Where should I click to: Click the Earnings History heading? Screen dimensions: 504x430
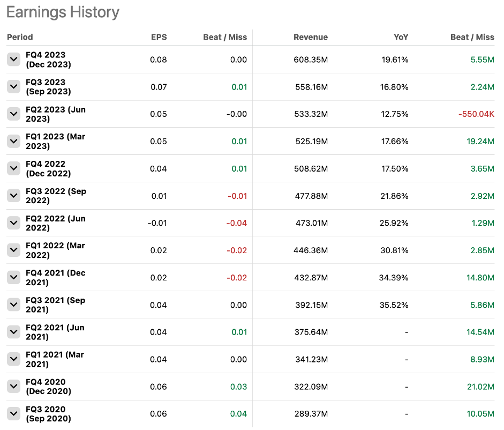63,12
